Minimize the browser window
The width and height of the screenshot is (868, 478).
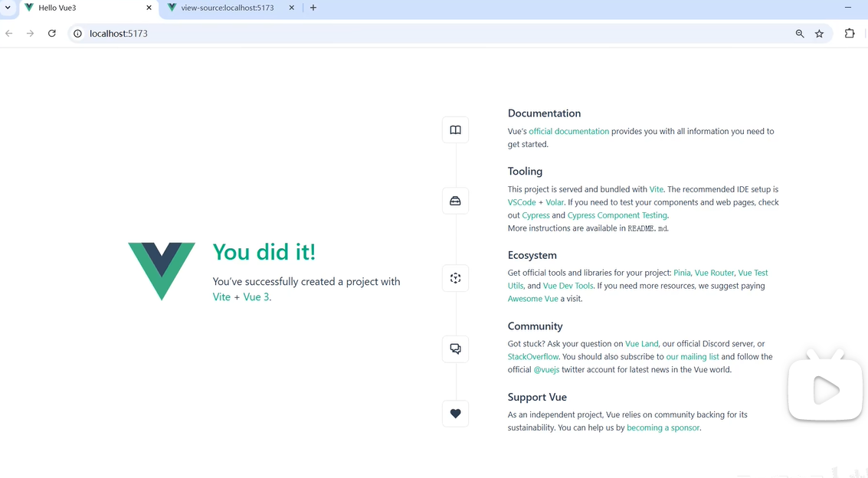point(847,8)
